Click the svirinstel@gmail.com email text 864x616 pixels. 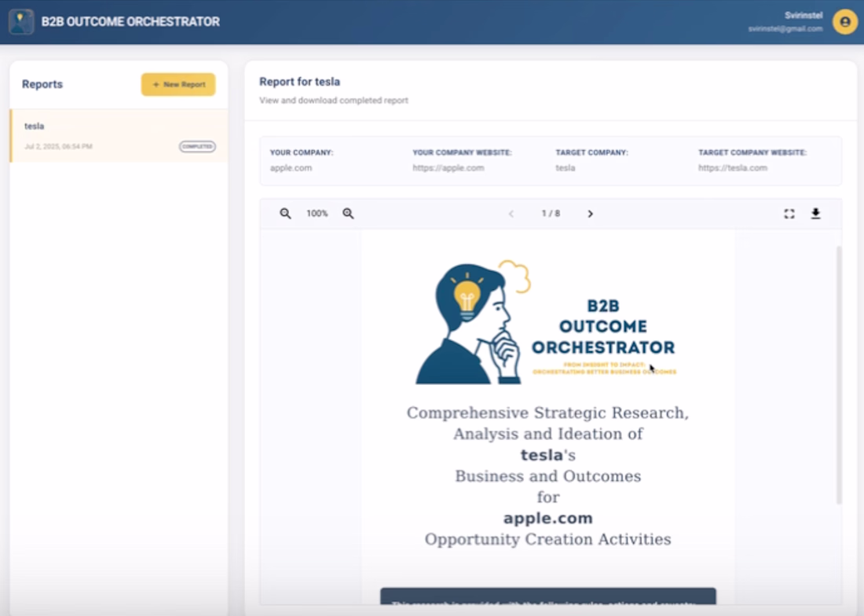(x=785, y=28)
